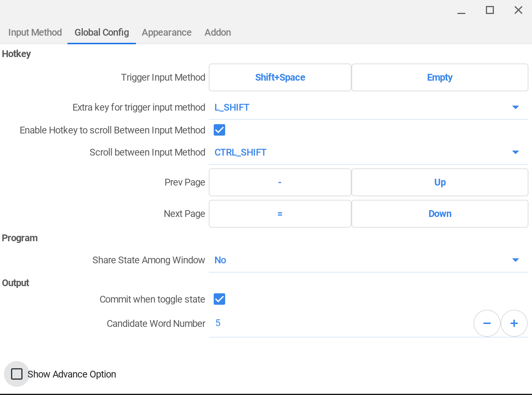Click the Shift+Space trigger hotkey button
Viewport: 532px width, 395px height.
pyautogui.click(x=280, y=77)
